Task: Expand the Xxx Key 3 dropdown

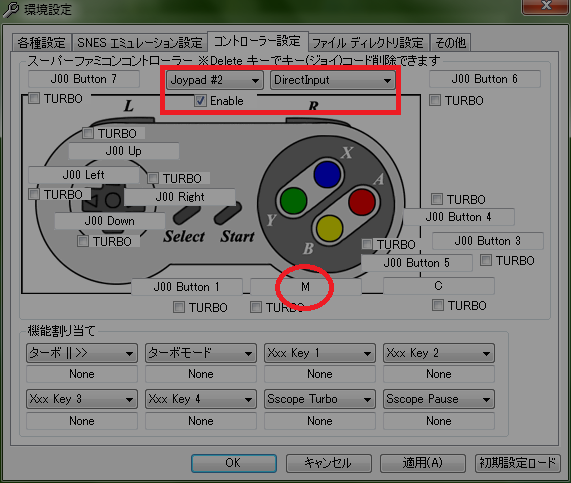Action: (82, 399)
